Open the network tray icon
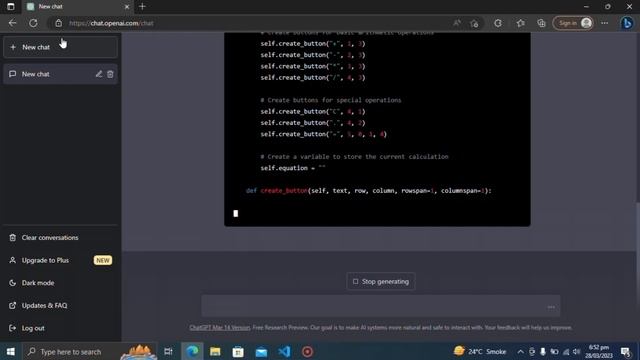 (x=566, y=351)
